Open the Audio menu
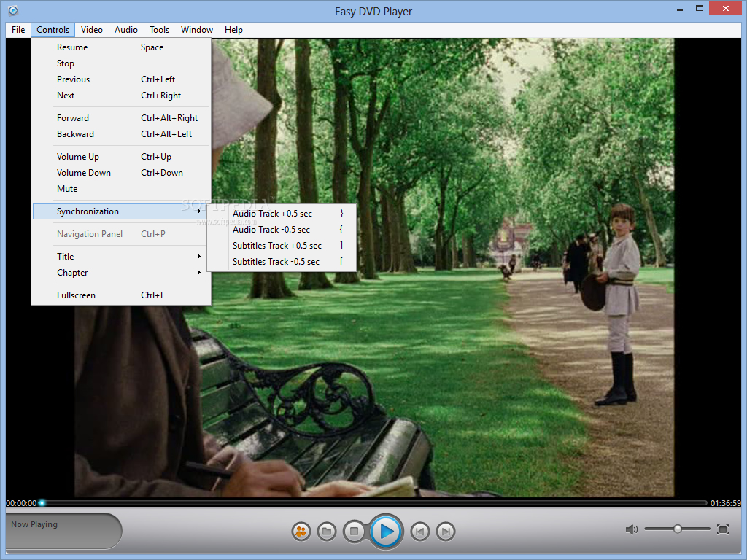This screenshot has height=560, width=747. pyautogui.click(x=125, y=29)
